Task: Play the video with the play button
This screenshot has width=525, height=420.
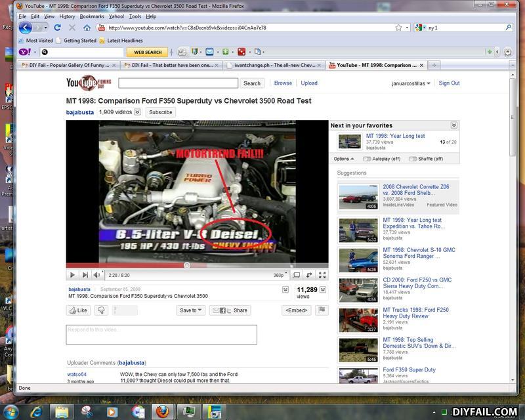Action: [72, 275]
